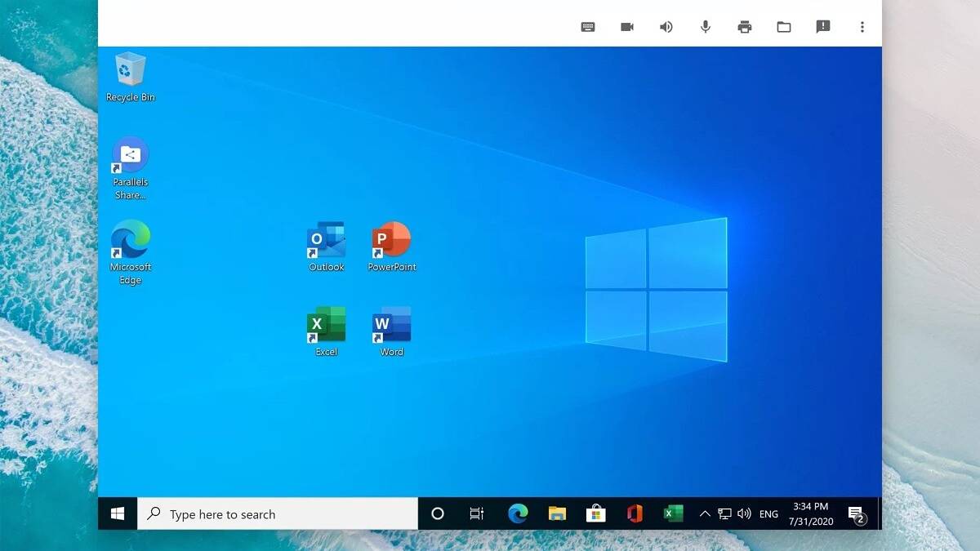Show hidden tray icons chevron
This screenshot has height=551, width=980.
pos(705,514)
